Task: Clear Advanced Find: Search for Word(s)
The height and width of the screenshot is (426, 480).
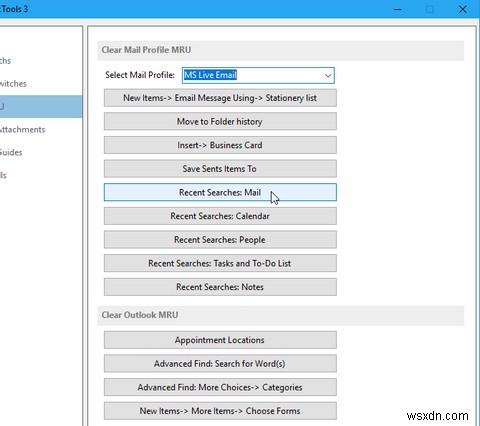Action: [220, 364]
